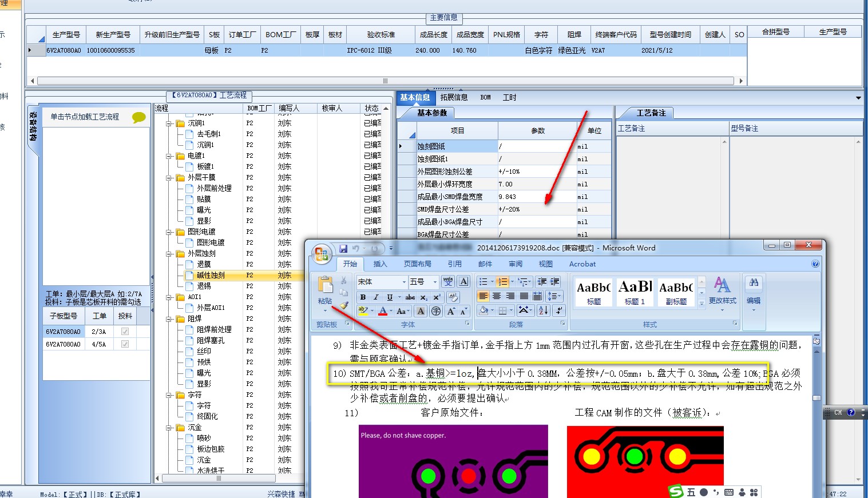This screenshot has height=498, width=868.
Task: Start a numbered list
Action: click(502, 281)
